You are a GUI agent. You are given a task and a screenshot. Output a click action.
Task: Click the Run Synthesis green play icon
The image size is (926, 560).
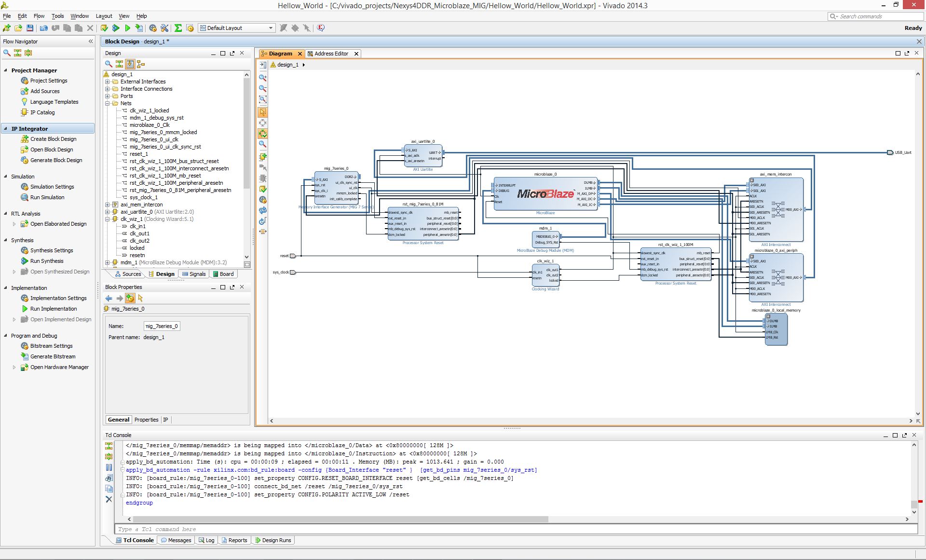(25, 261)
